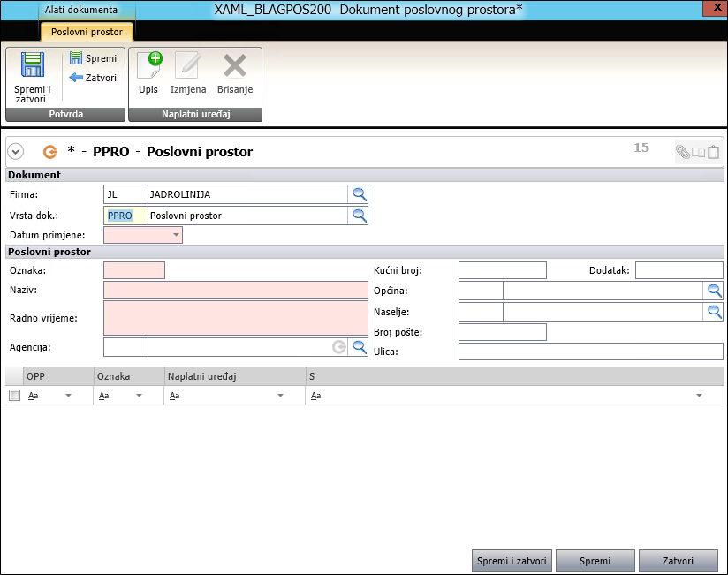
Task: Click the Brisanje delete icon
Action: (x=234, y=66)
